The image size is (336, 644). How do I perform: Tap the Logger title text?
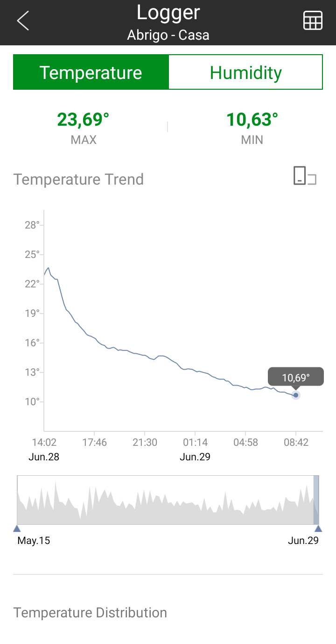tap(168, 13)
